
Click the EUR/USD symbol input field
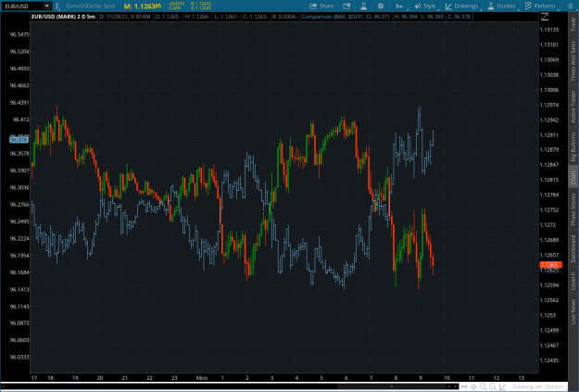(22, 6)
